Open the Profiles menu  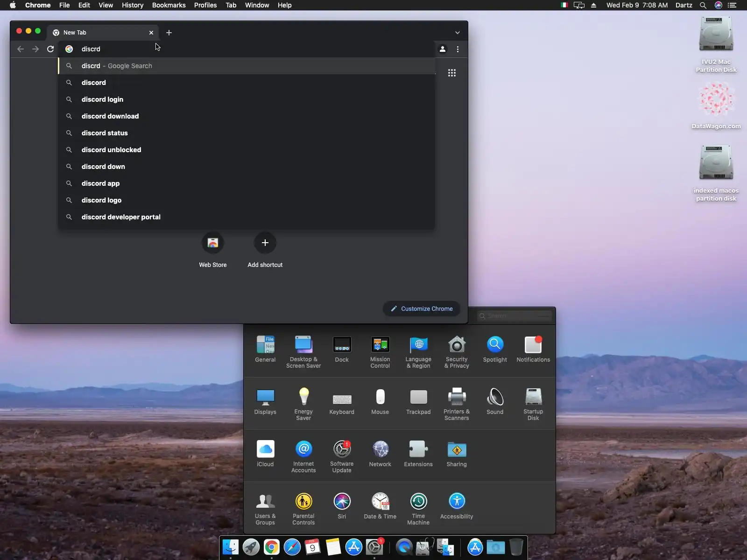(x=205, y=5)
